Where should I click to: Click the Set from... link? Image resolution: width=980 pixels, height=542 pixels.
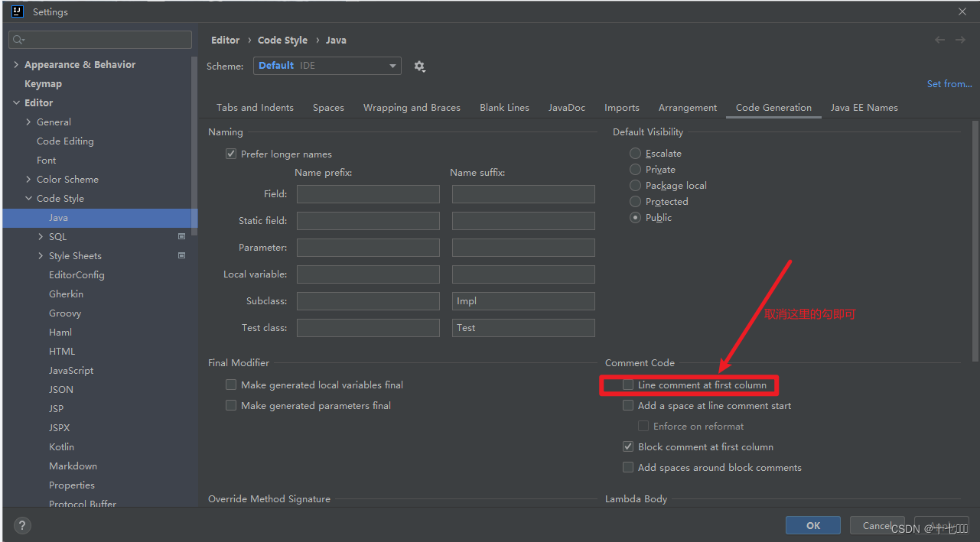(949, 83)
